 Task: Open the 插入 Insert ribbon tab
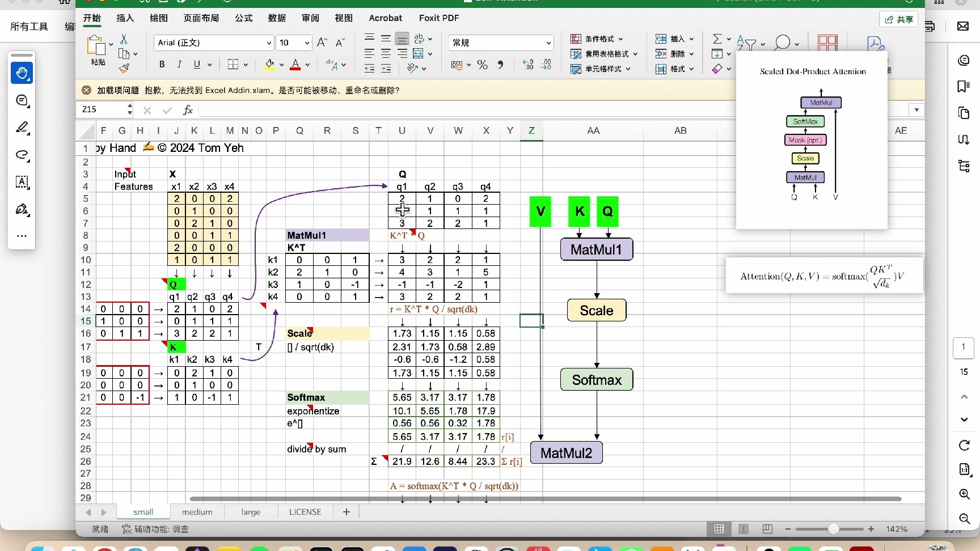125,18
